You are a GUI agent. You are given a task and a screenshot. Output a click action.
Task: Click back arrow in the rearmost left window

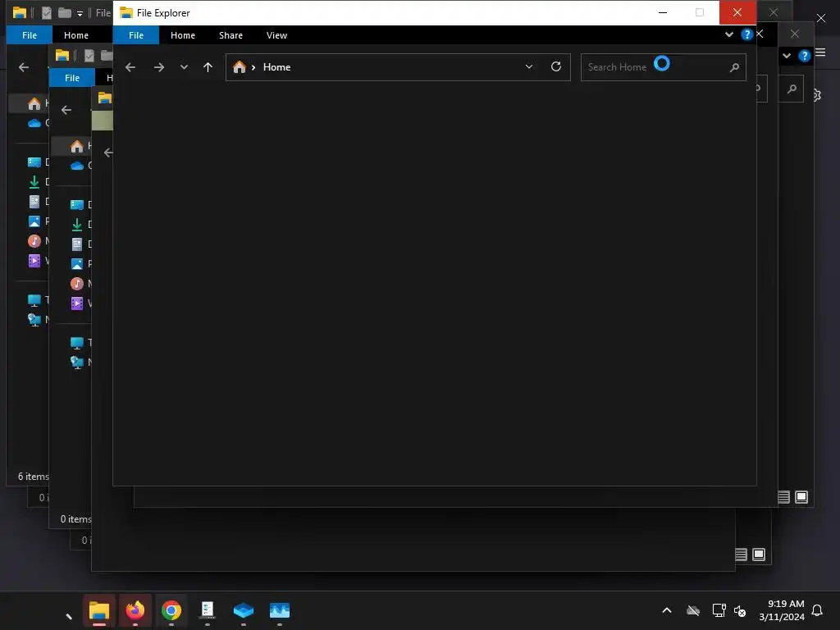[24, 67]
